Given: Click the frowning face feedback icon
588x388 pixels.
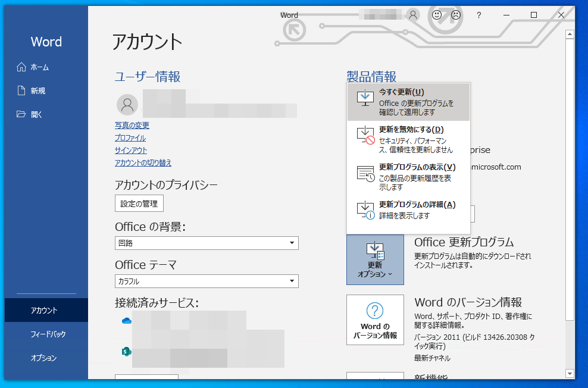Looking at the screenshot, I should coord(456,15).
